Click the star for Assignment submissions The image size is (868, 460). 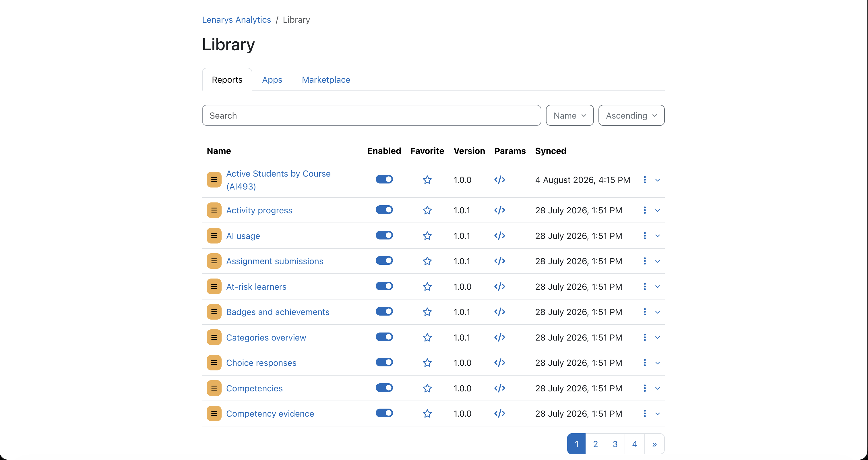[427, 261]
